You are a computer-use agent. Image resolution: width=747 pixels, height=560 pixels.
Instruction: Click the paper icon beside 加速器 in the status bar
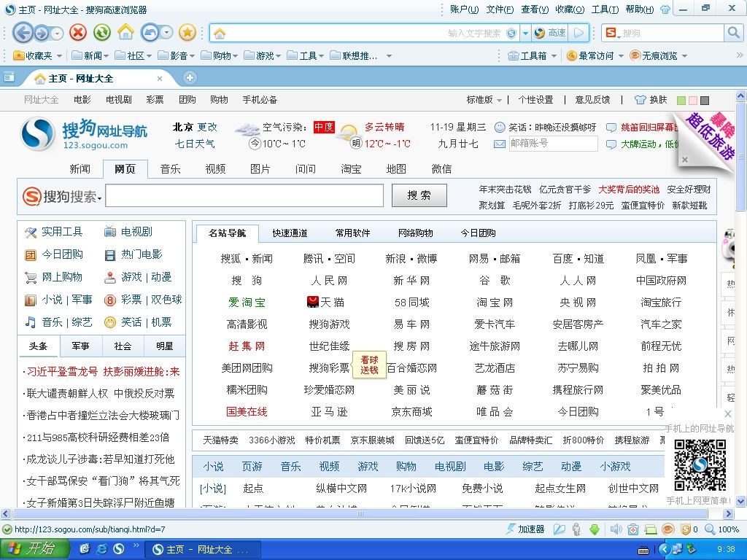point(560,529)
